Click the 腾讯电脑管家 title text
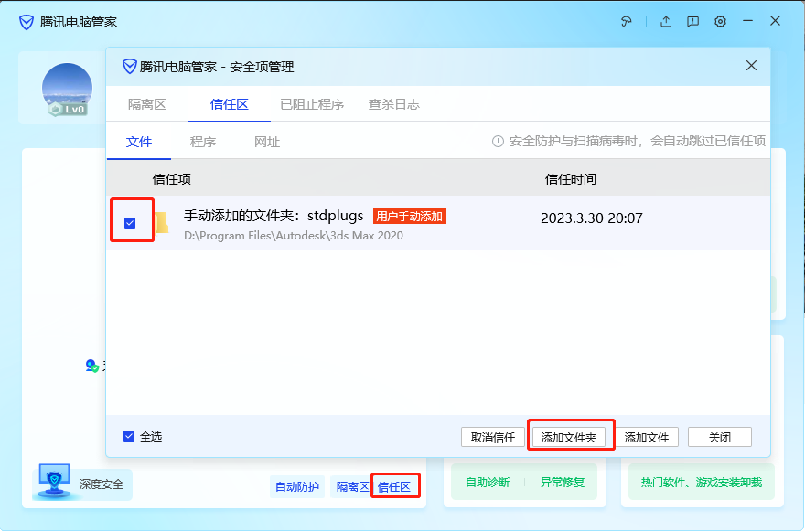805x532 pixels. click(x=79, y=22)
